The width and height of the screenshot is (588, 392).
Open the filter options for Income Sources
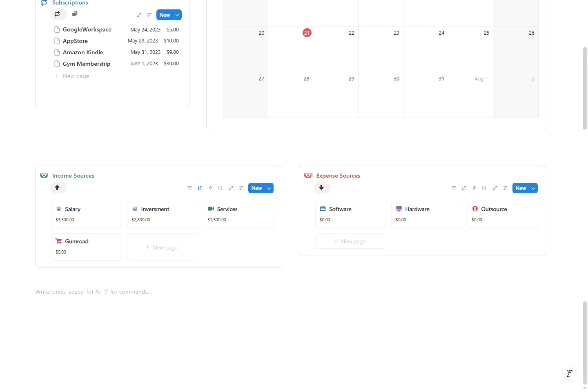(x=189, y=188)
